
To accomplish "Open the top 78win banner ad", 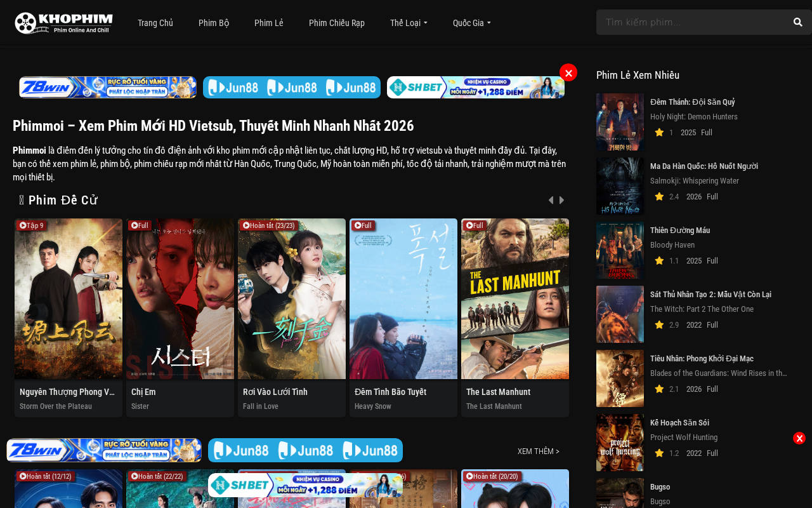I will [108, 88].
